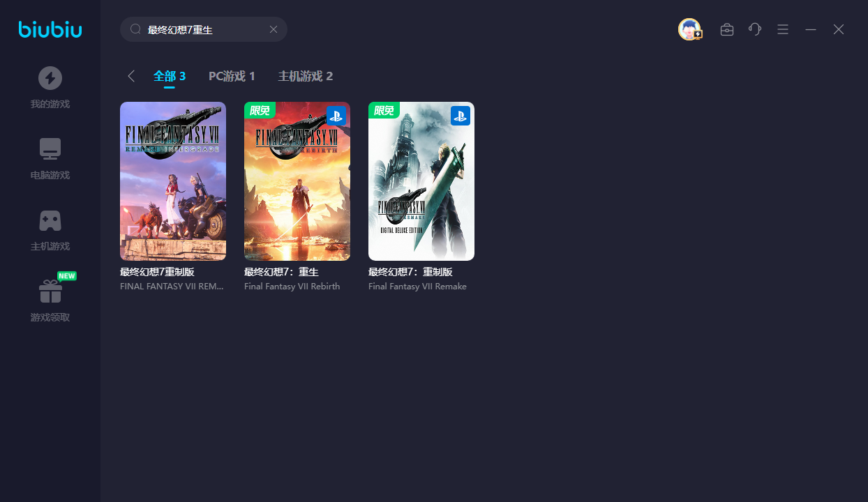868x502 pixels.
Task: Open My Games lightning icon in sidebar
Action: tap(50, 78)
